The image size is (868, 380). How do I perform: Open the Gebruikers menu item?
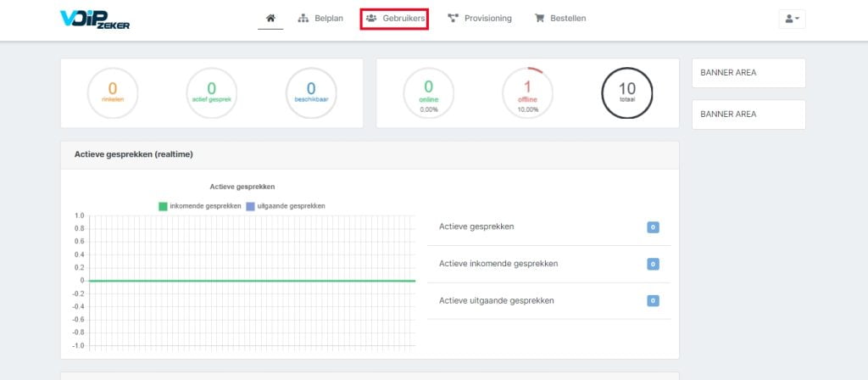pyautogui.click(x=395, y=19)
